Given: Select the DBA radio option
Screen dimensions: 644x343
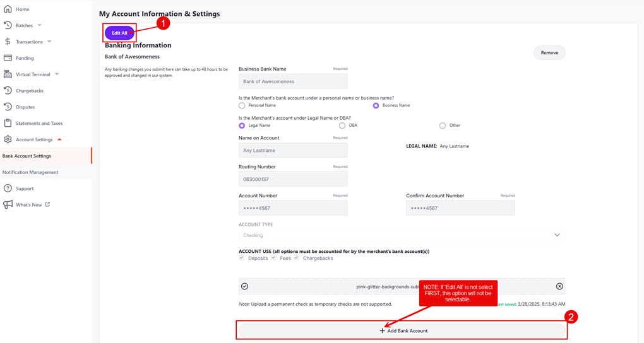Looking at the screenshot, I should pos(342,125).
